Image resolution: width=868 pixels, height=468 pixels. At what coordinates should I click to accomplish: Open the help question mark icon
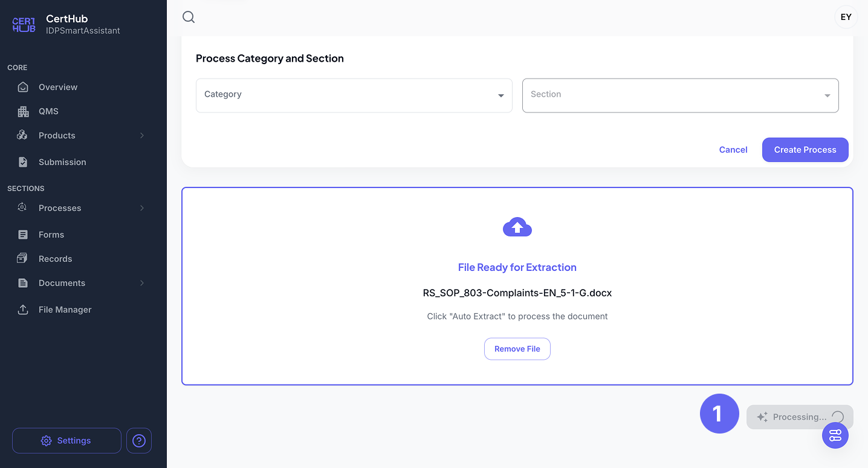[139, 441]
